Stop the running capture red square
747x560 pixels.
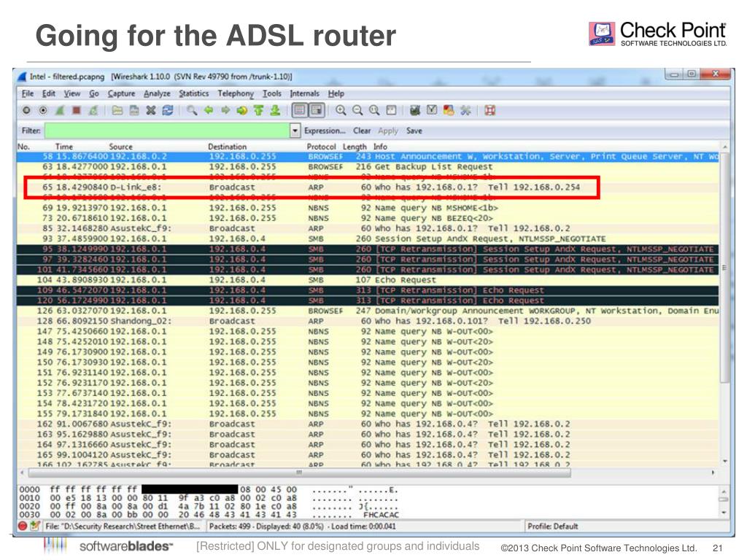(76, 111)
